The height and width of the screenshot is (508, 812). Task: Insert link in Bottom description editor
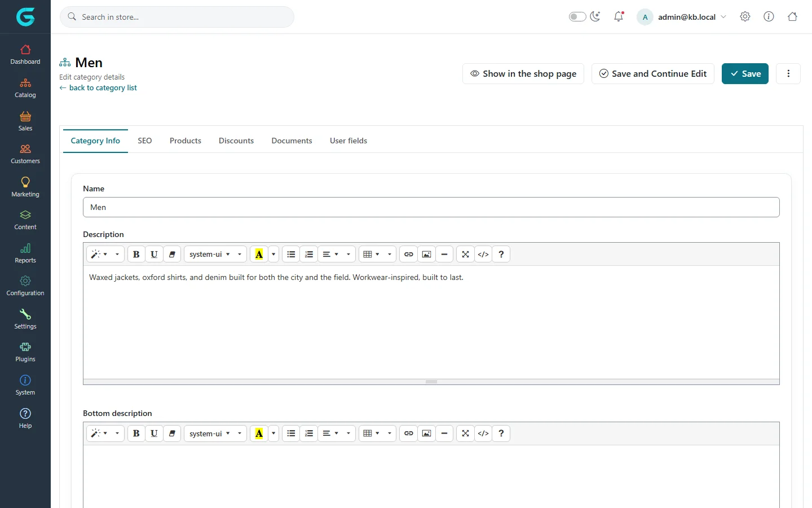pos(409,433)
